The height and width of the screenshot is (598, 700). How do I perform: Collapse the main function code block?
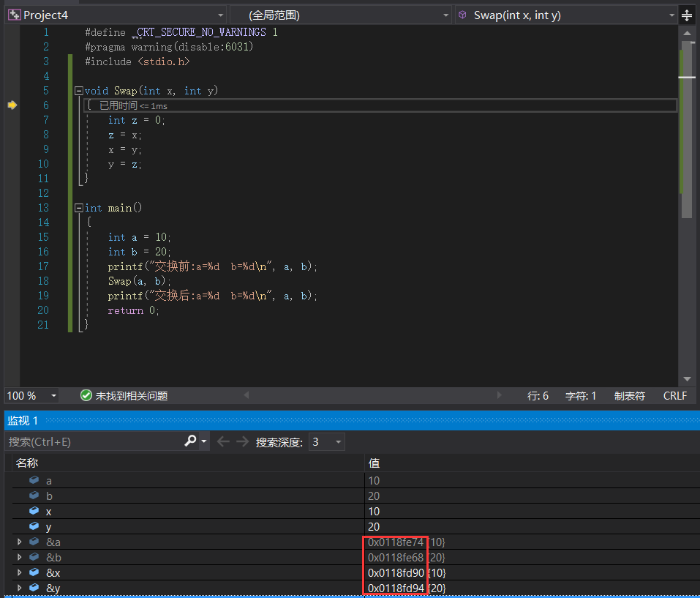tap(79, 208)
